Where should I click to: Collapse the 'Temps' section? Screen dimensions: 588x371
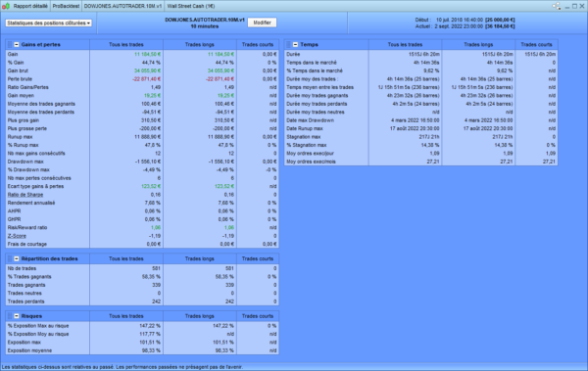tap(296, 45)
